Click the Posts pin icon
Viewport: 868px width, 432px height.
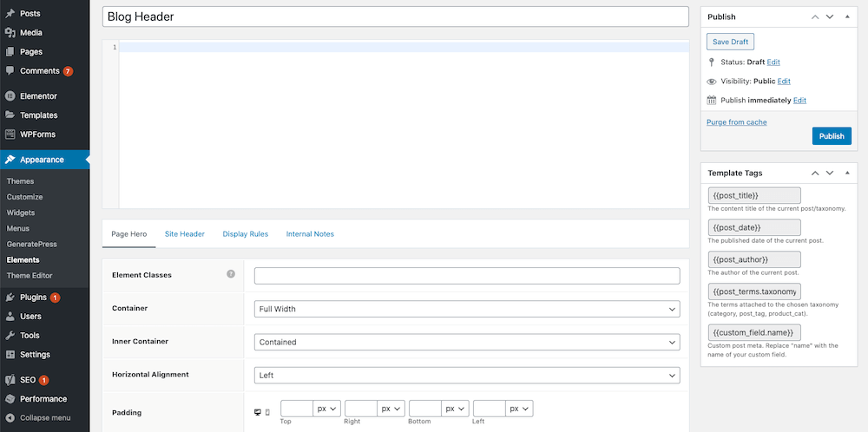pyautogui.click(x=10, y=13)
